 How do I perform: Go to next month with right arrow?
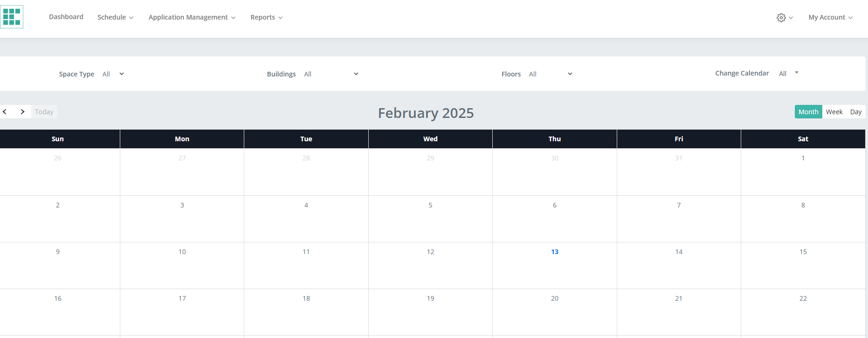22,112
